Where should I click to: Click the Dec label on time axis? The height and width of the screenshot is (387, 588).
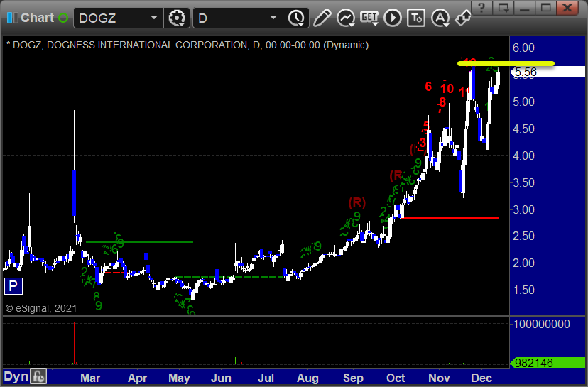click(481, 378)
